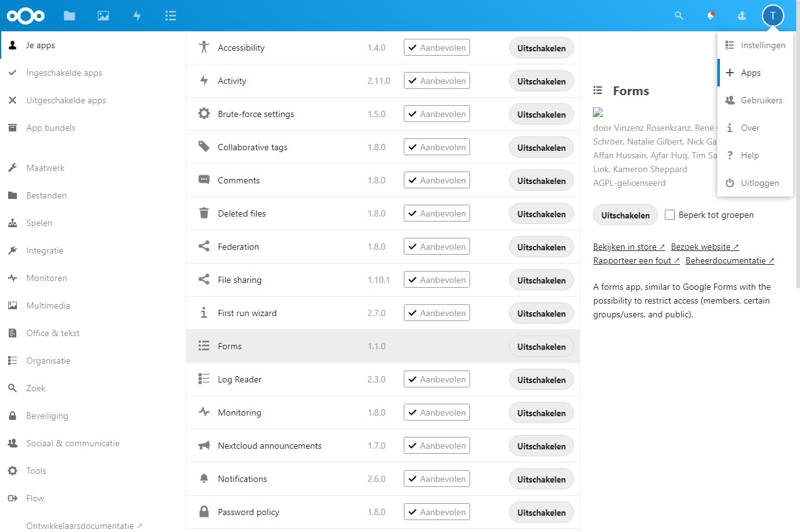Open the contacts menu icon

tap(742, 16)
